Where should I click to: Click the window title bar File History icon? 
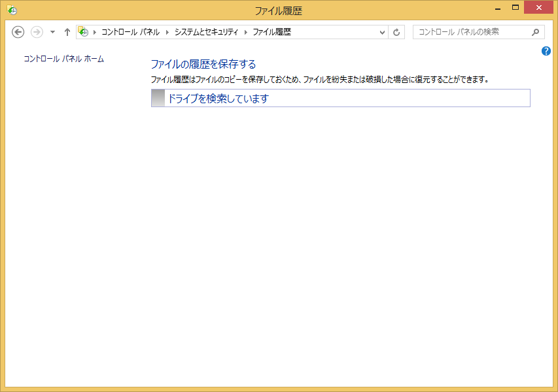12,10
